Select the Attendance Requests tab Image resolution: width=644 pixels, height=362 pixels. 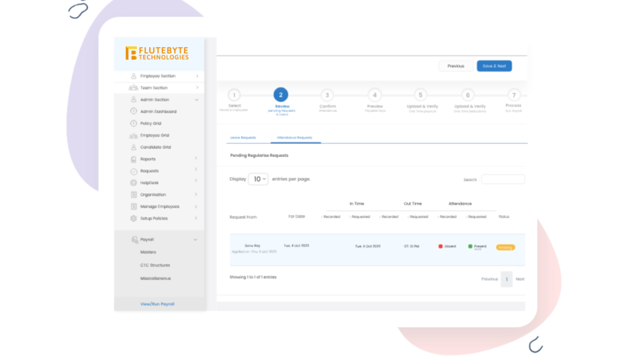(294, 137)
